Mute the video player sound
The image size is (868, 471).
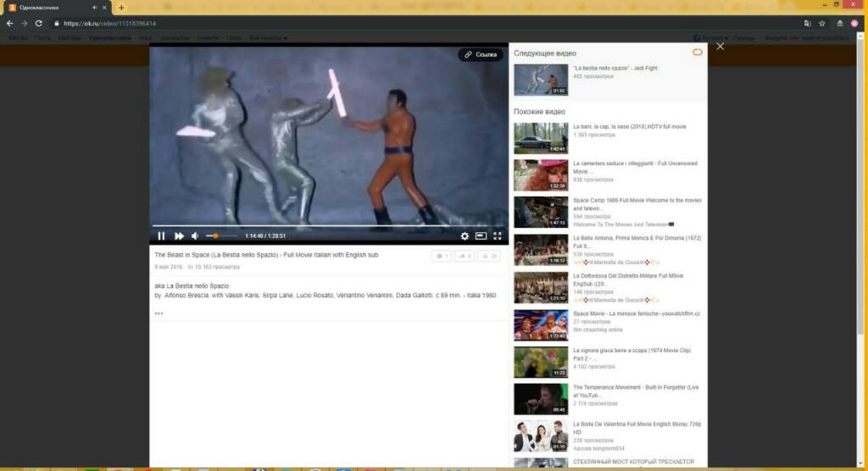(x=195, y=236)
